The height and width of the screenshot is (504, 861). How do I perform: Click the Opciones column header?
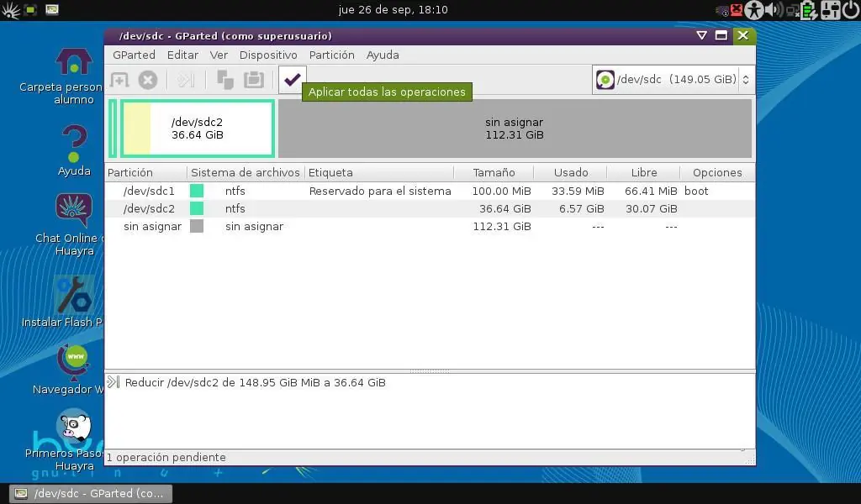click(717, 173)
